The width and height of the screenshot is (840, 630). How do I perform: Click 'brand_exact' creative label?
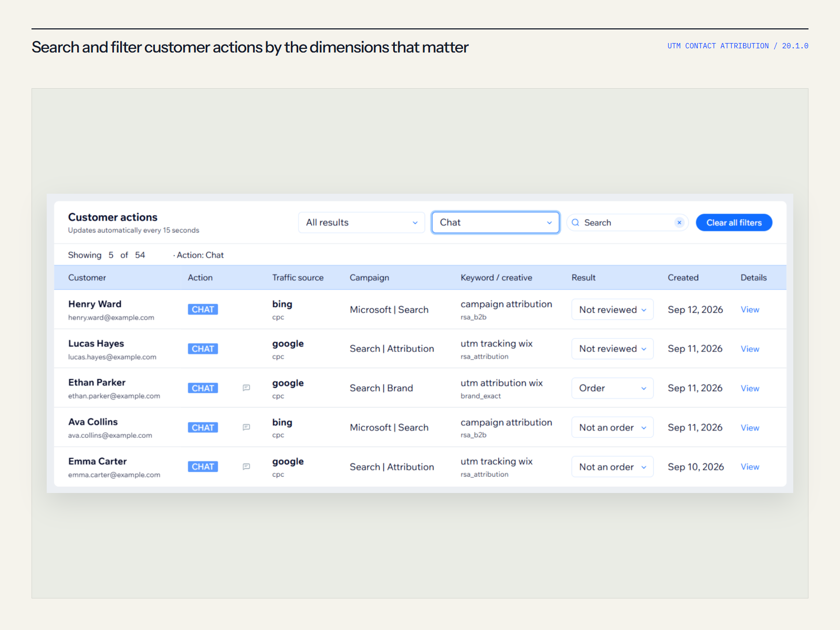(x=481, y=396)
